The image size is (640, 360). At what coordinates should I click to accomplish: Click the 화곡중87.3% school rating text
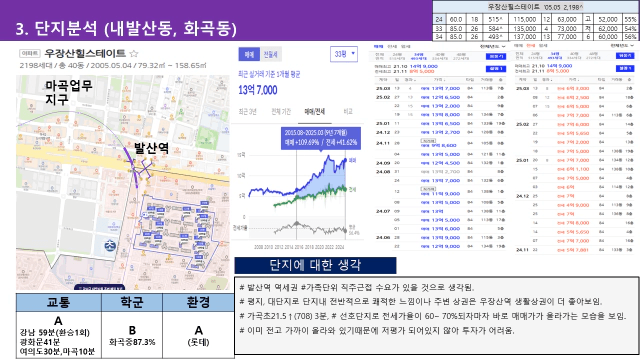132,342
